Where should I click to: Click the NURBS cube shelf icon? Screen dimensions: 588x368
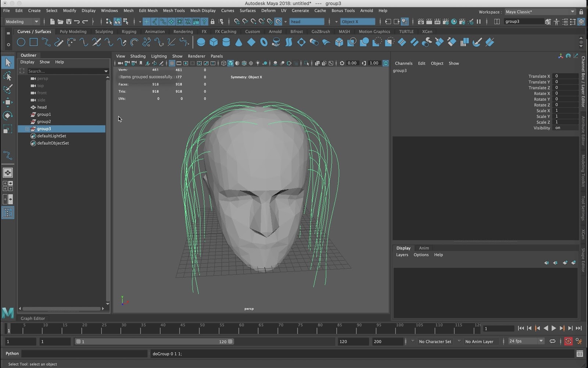tap(214, 42)
